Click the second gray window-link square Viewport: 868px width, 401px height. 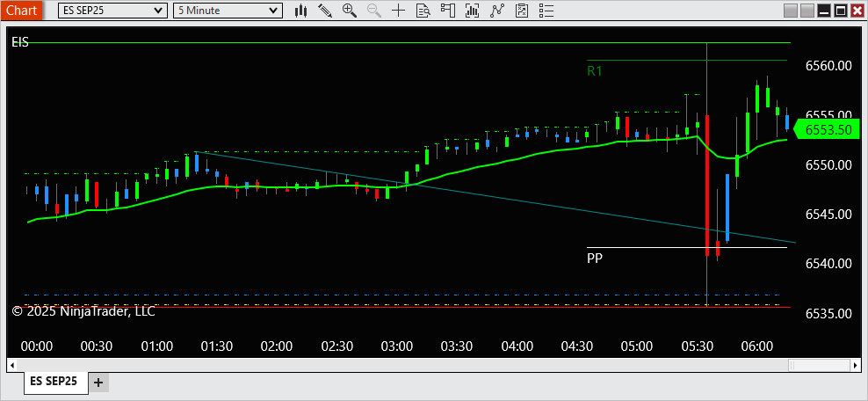[x=807, y=11]
